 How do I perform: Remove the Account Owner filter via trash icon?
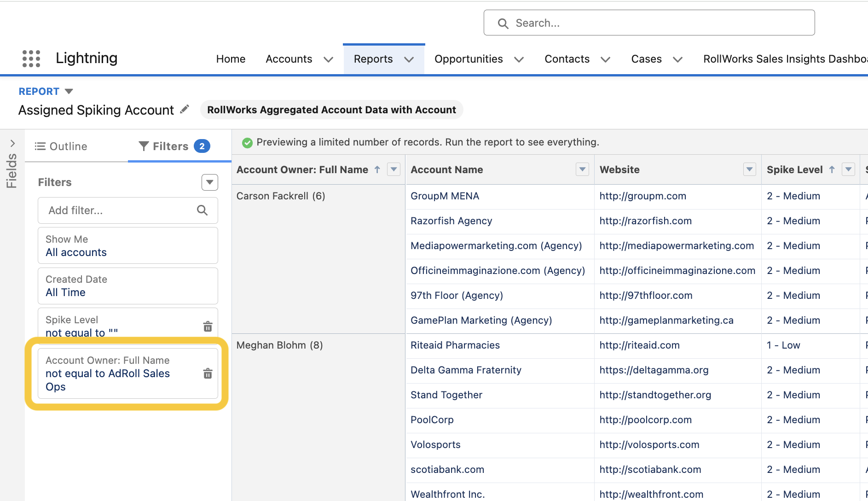pos(208,373)
